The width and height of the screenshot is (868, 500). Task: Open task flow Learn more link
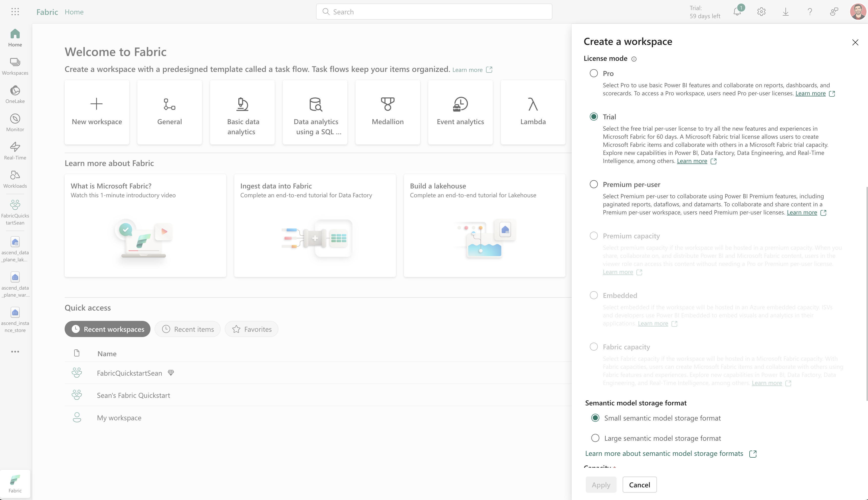point(467,70)
